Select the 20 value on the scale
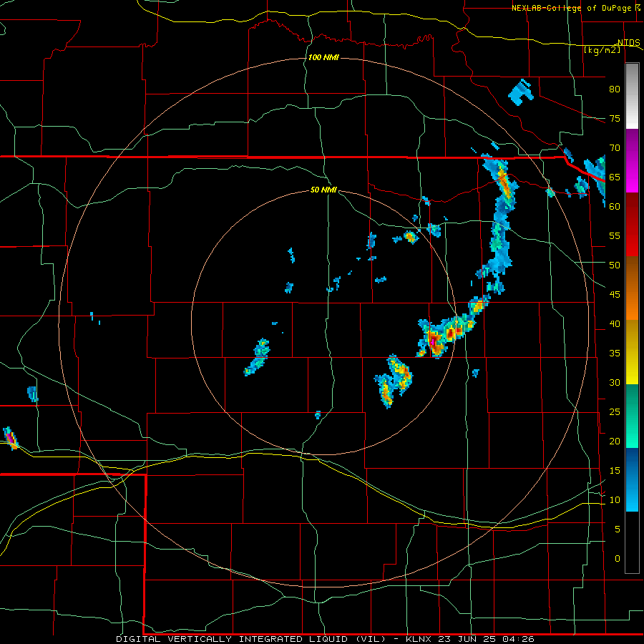 tap(615, 441)
